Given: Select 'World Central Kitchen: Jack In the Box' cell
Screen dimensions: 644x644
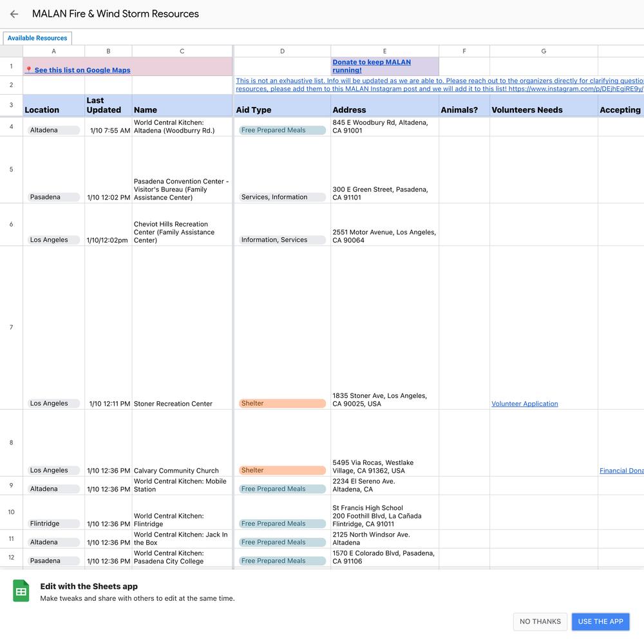Looking at the screenshot, I should coord(182,539).
